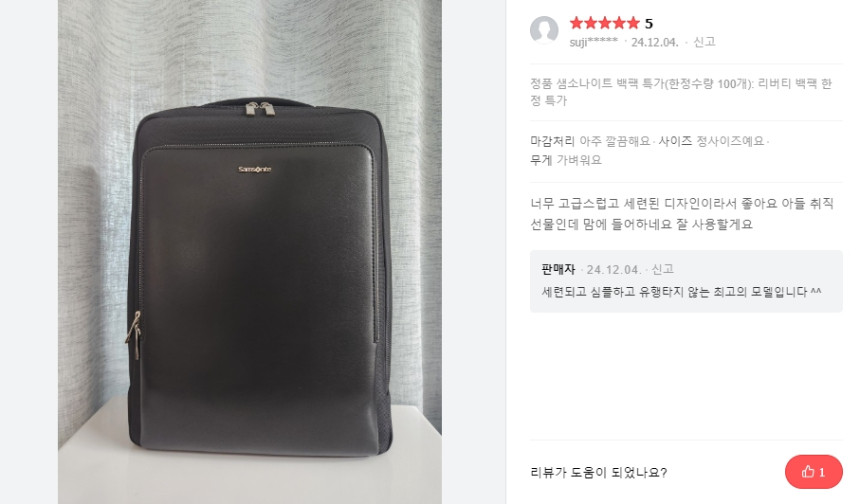Click the rating number 5 beside the stars

tap(649, 24)
